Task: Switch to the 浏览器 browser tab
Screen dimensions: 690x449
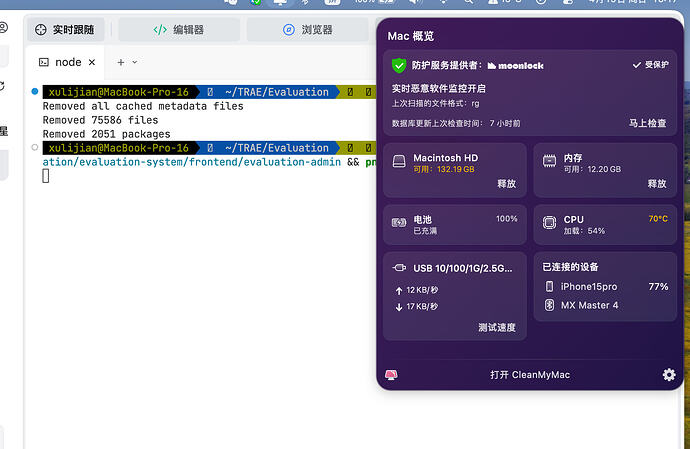Action: (x=307, y=29)
